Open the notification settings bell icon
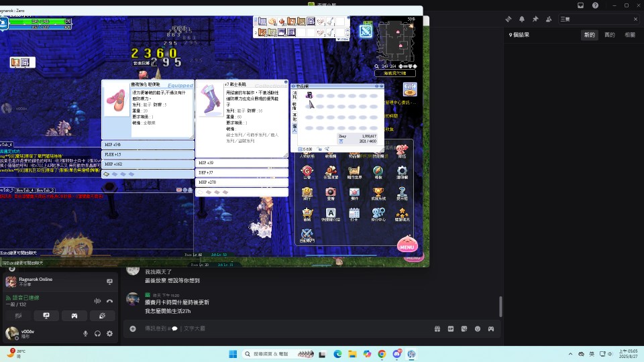This screenshot has height=362, width=644. [522, 19]
